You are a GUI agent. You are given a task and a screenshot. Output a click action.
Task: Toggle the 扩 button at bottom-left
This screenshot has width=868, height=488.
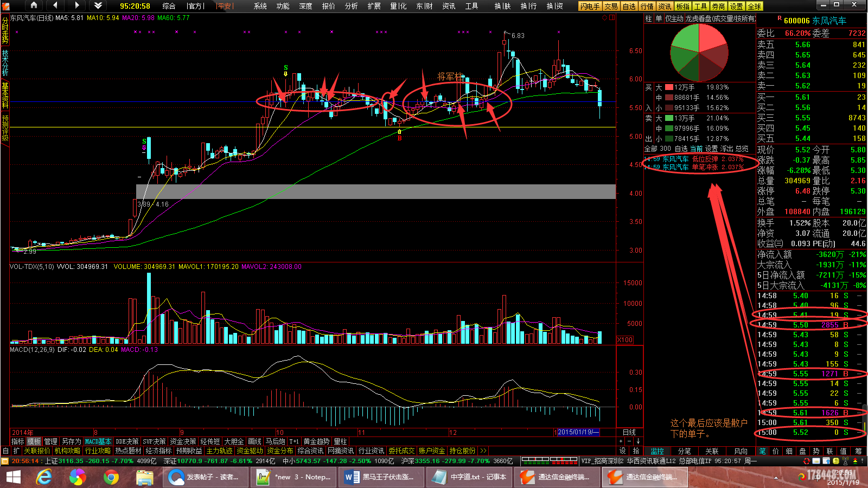(16, 451)
